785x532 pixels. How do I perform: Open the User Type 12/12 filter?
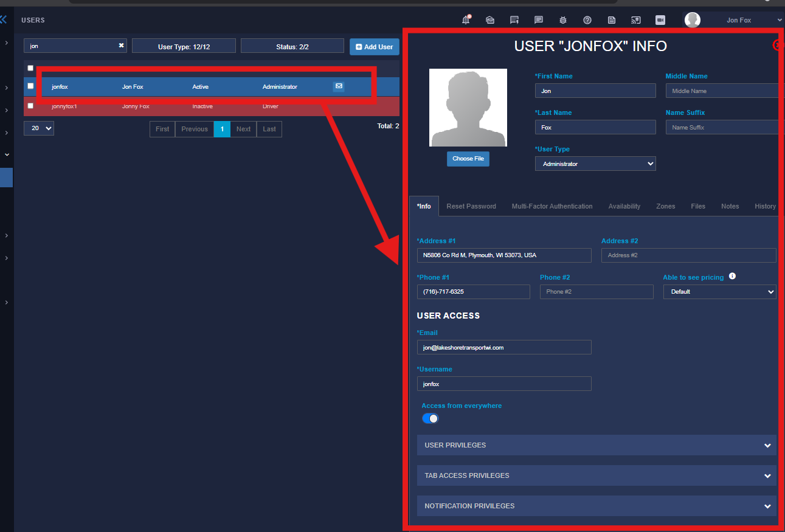coord(184,46)
